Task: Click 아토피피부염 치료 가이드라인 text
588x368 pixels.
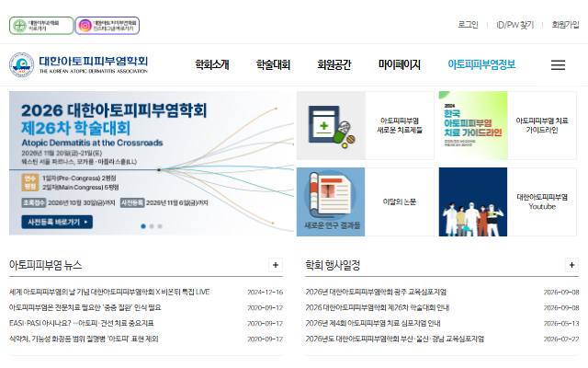Action: coord(542,125)
